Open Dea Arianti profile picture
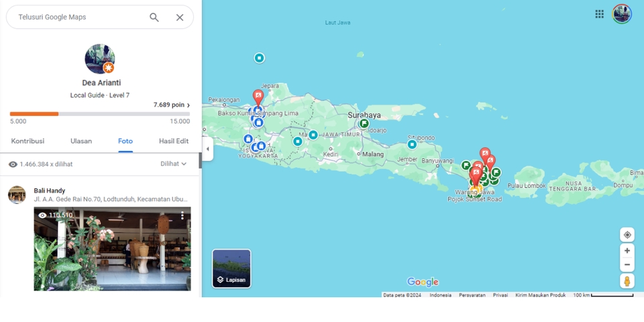Image resolution: width=644 pixels, height=322 pixels. (100, 59)
